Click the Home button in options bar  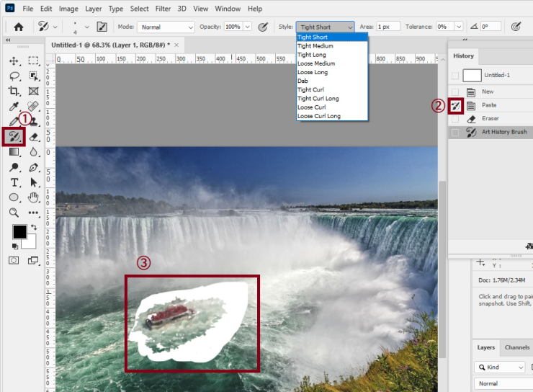[x=19, y=27]
